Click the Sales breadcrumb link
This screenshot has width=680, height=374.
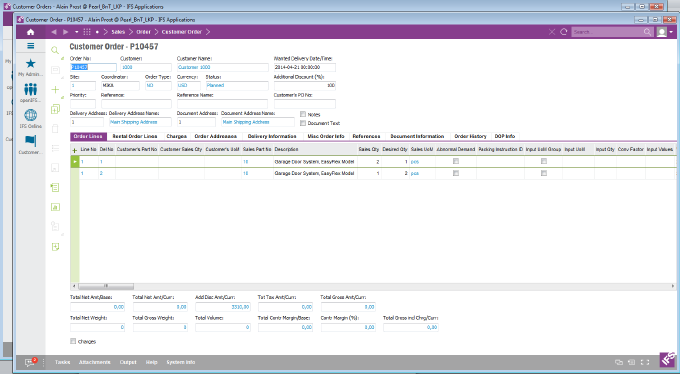pos(118,32)
